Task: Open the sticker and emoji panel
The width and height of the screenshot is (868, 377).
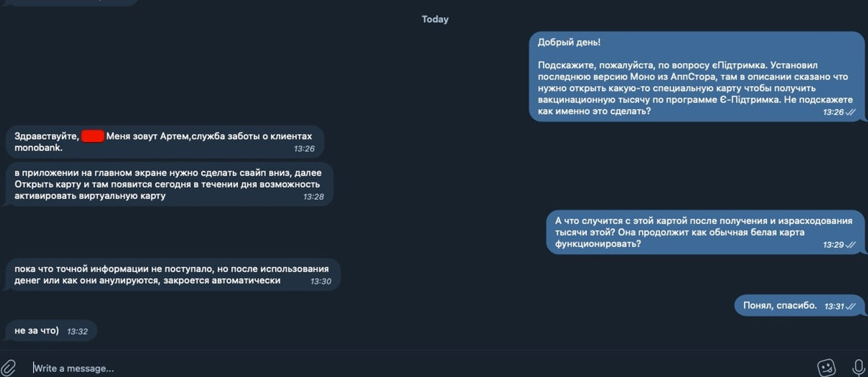Action: (x=826, y=368)
